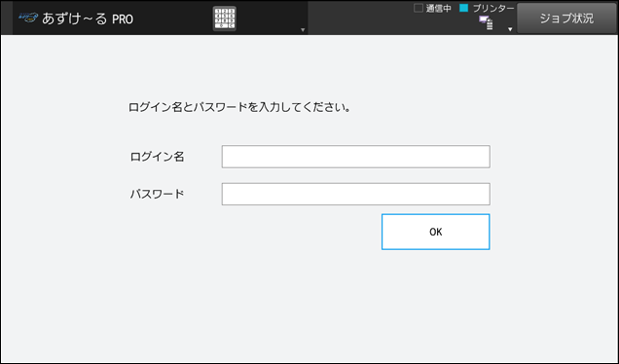The width and height of the screenshot is (619, 364).
Task: Click the 通信中 indicator box
Action: [x=419, y=8]
